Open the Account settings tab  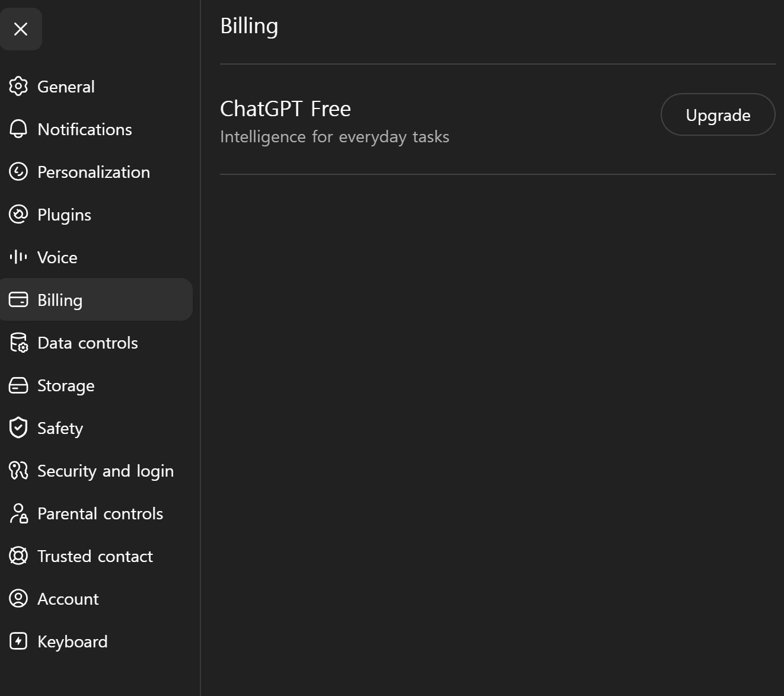tap(96, 599)
